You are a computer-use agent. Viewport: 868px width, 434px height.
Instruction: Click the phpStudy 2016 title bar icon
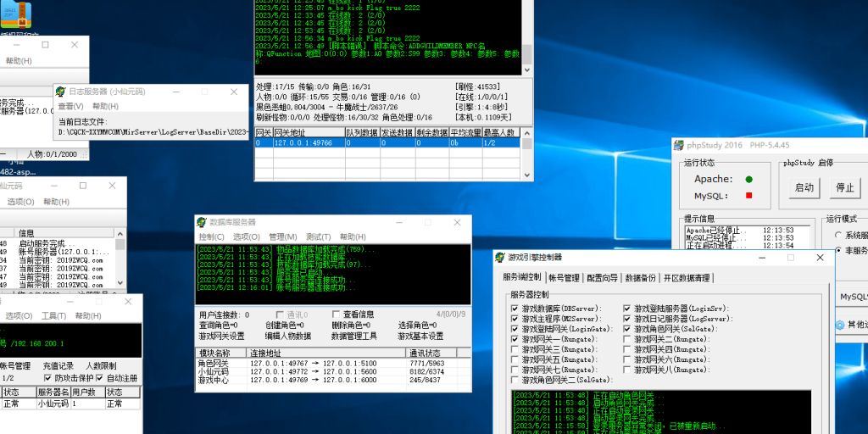[679, 144]
